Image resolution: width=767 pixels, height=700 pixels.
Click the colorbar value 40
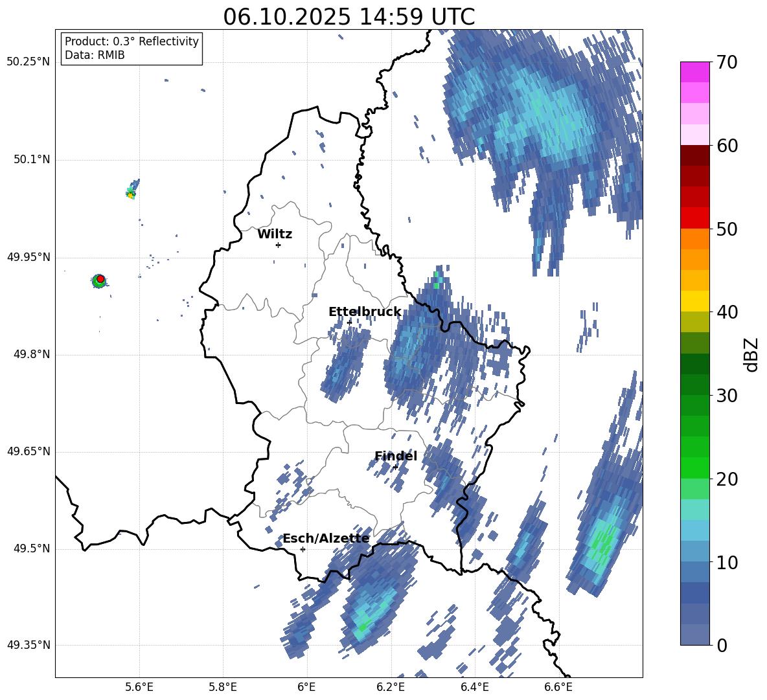(x=727, y=312)
